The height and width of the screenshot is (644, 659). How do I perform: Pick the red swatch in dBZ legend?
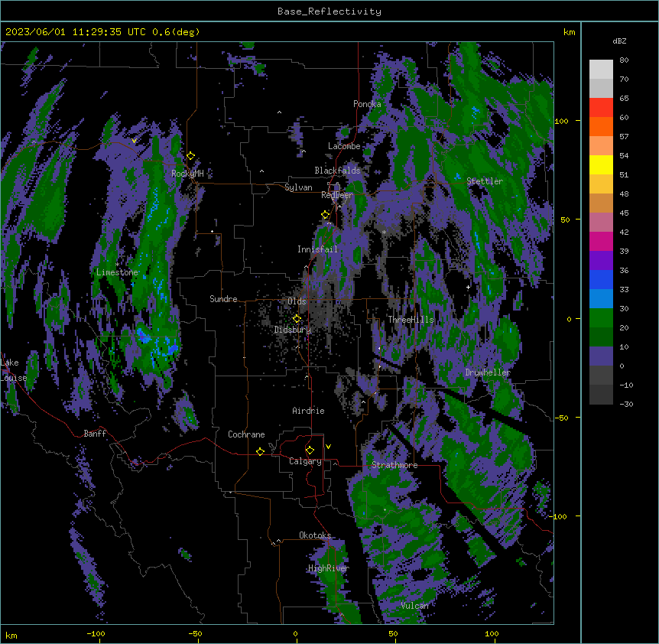[x=601, y=108]
